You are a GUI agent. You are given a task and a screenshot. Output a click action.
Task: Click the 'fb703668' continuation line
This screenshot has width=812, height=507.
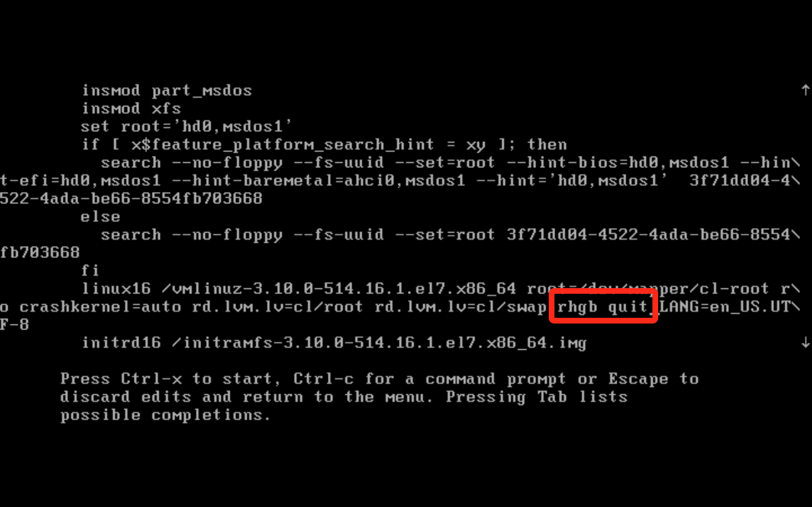pyautogui.click(x=40, y=253)
